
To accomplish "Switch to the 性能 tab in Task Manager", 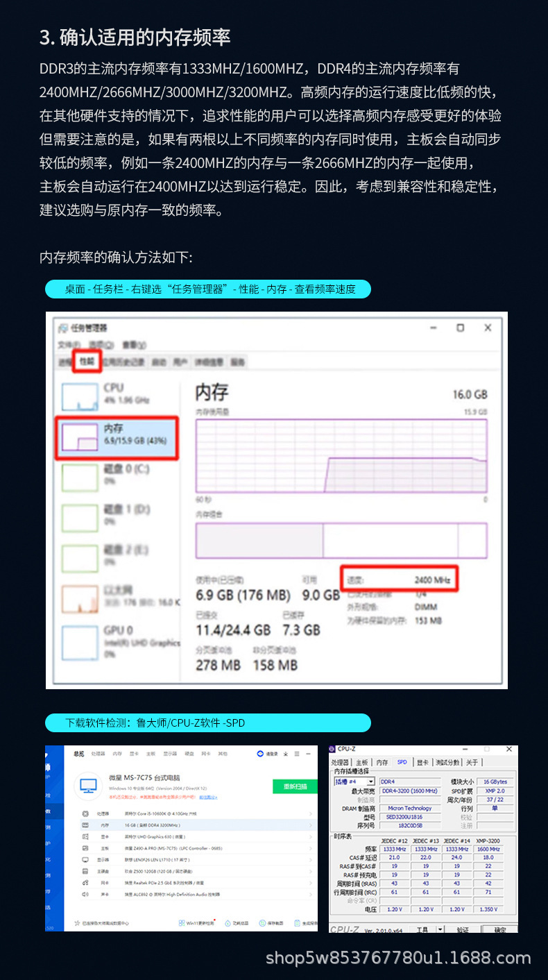I will click(87, 361).
